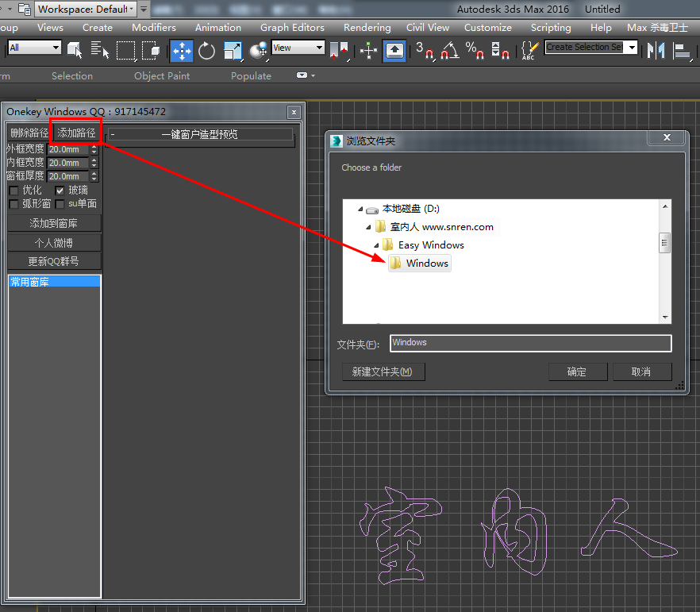Collapse the Easy Windows folder node
Image resolution: width=700 pixels, height=612 pixels.
tap(376, 245)
